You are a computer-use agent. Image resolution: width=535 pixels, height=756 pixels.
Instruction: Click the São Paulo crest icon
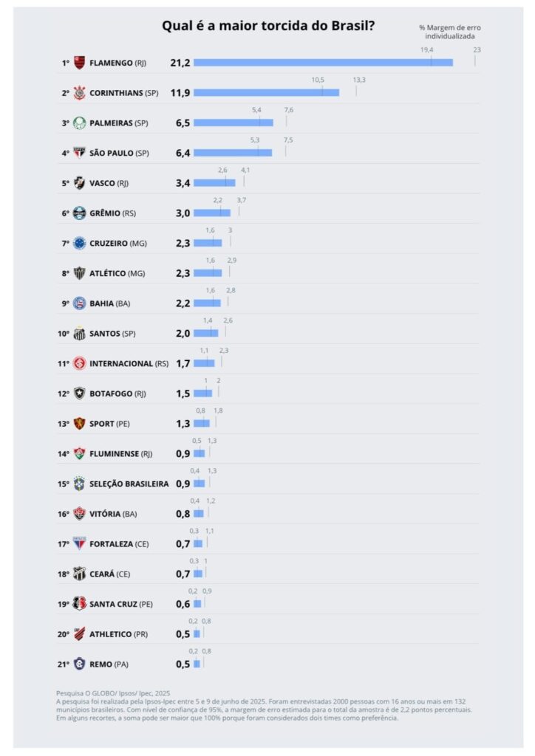(80, 153)
